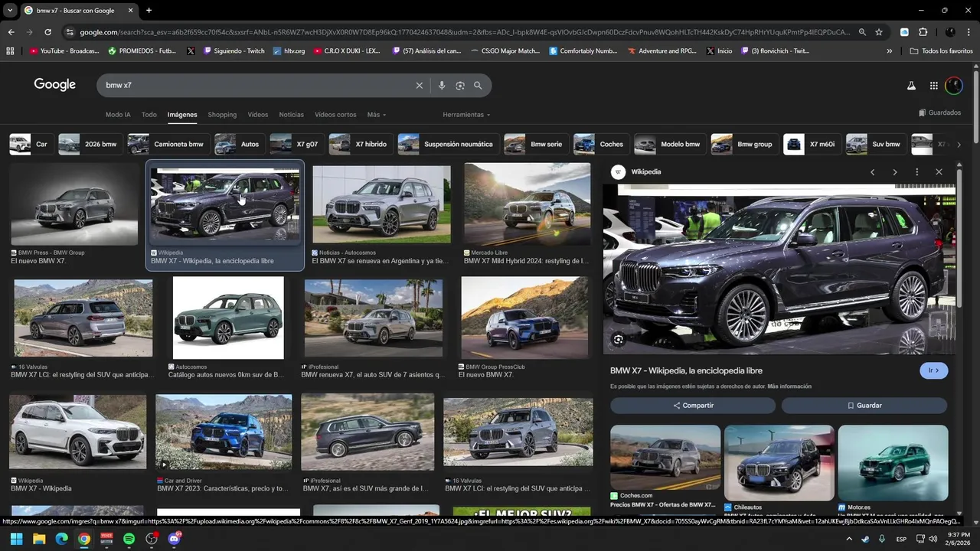Viewport: 980px width, 551px height.
Task: Open the Motor.es related image thumbnail
Action: point(893,461)
